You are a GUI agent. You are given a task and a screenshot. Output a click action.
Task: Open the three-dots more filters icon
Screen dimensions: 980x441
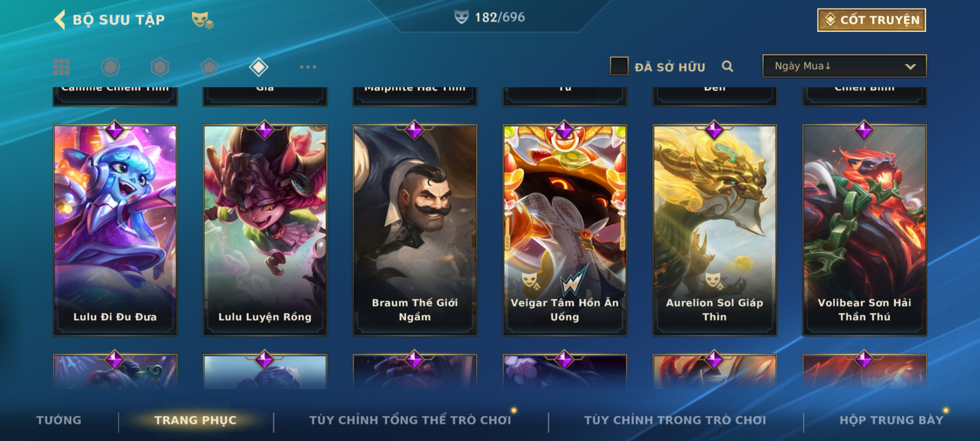tap(308, 67)
